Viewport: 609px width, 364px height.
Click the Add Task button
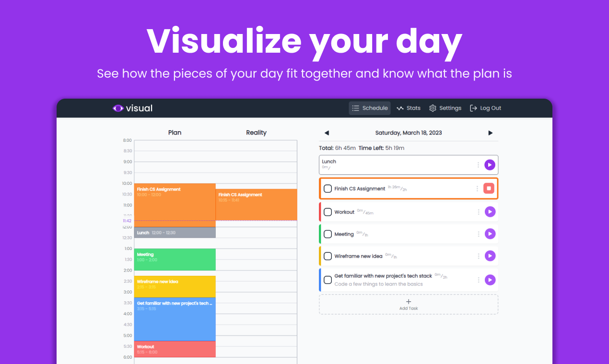point(409,304)
